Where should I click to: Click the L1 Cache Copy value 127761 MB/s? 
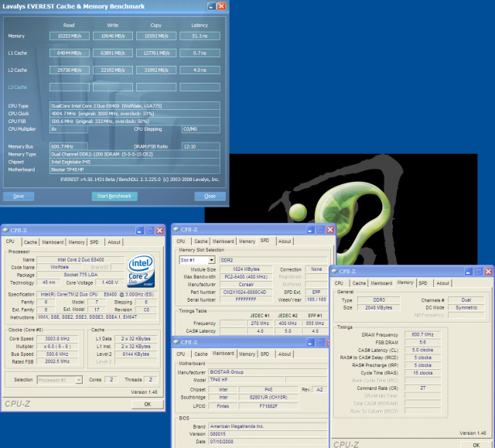pyautogui.click(x=156, y=53)
